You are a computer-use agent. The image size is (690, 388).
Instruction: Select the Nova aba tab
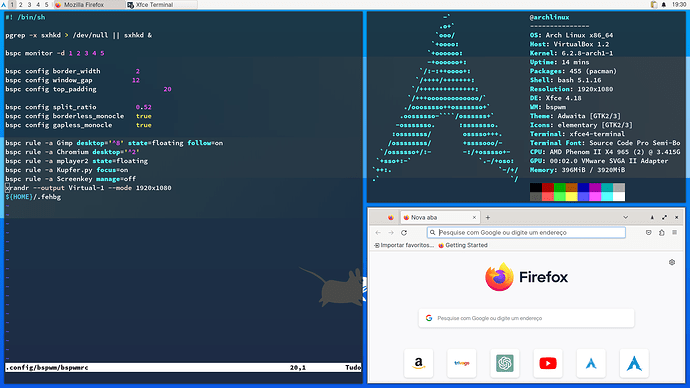[x=440, y=217]
